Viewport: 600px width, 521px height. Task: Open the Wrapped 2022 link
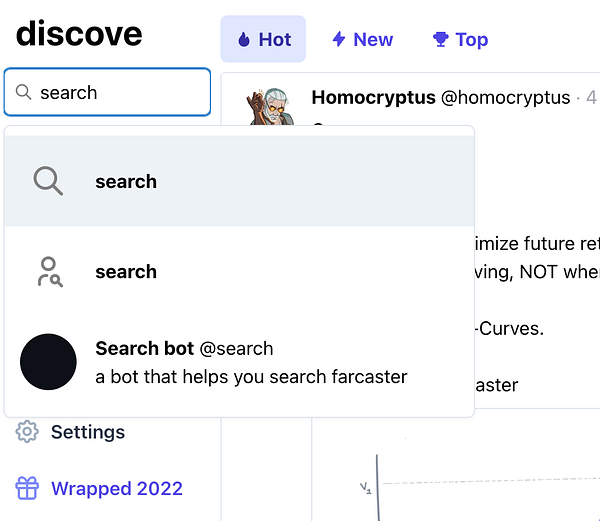point(117,488)
